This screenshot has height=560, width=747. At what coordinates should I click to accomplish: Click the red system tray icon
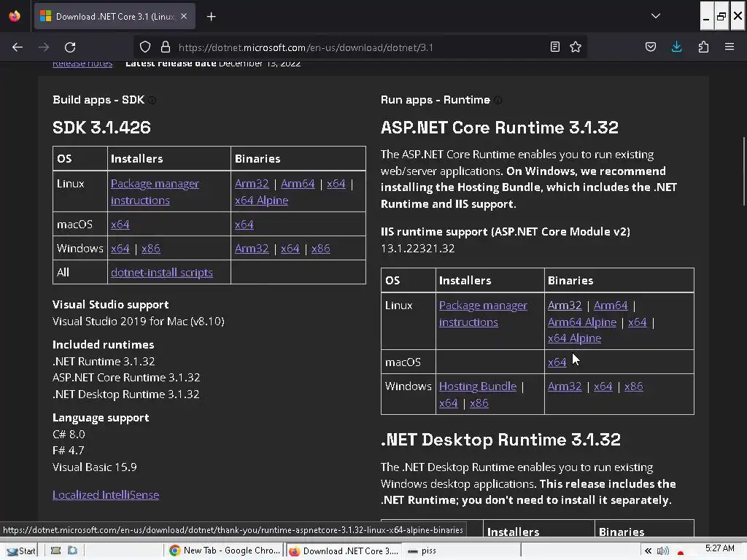point(681,553)
